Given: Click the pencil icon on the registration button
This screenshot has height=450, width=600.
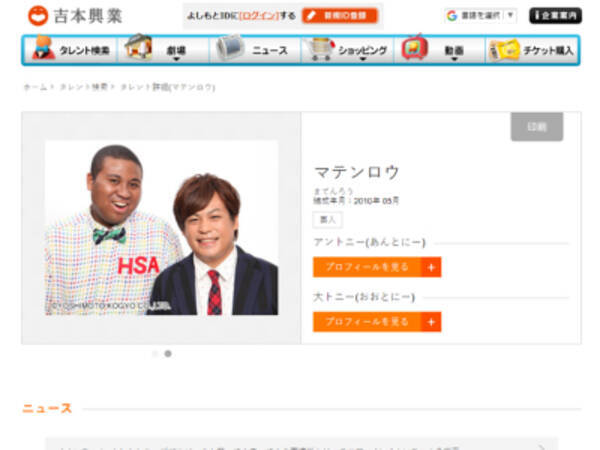Looking at the screenshot, I should 312,16.
